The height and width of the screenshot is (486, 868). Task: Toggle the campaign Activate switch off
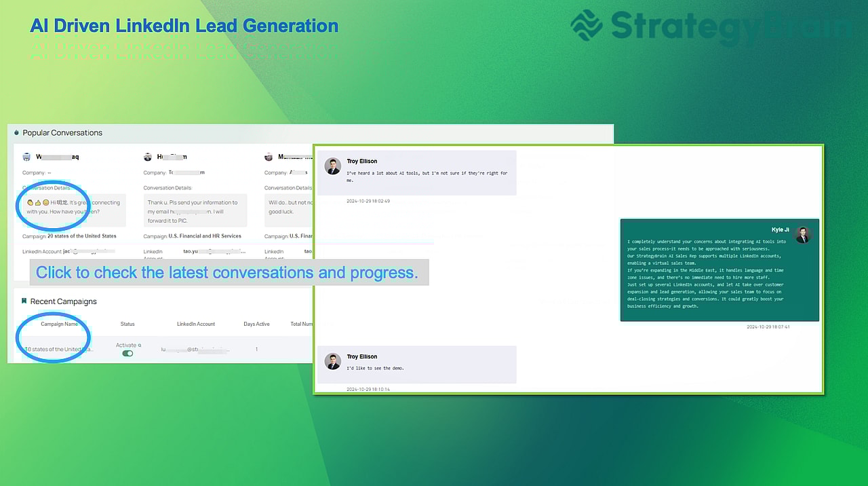[127, 353]
